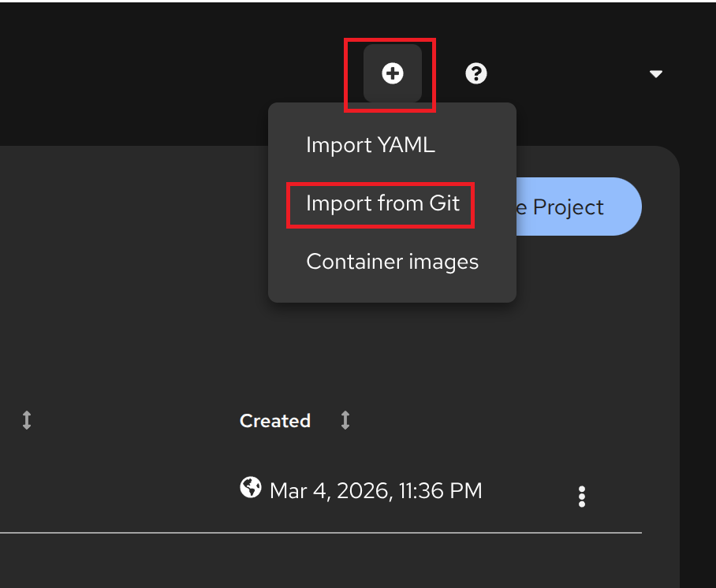Screen dimensions: 716x588
Task: Click the globe icon beside the creation timestamp
Action: (x=250, y=488)
